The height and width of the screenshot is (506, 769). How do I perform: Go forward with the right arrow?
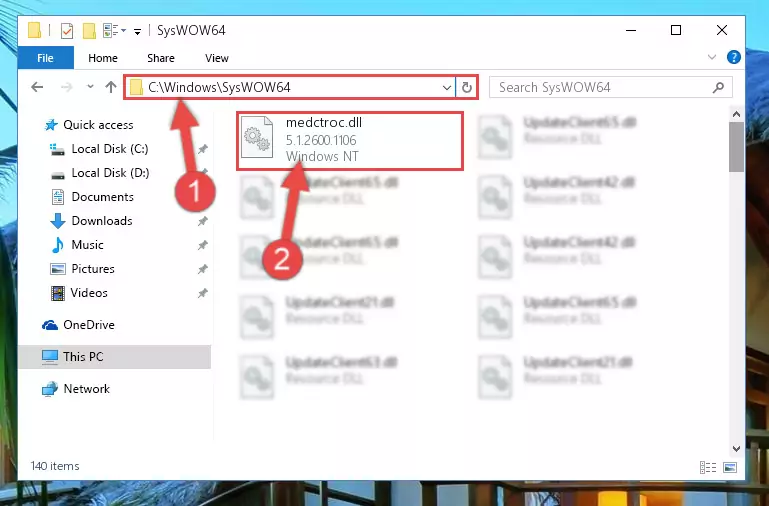click(x=66, y=87)
